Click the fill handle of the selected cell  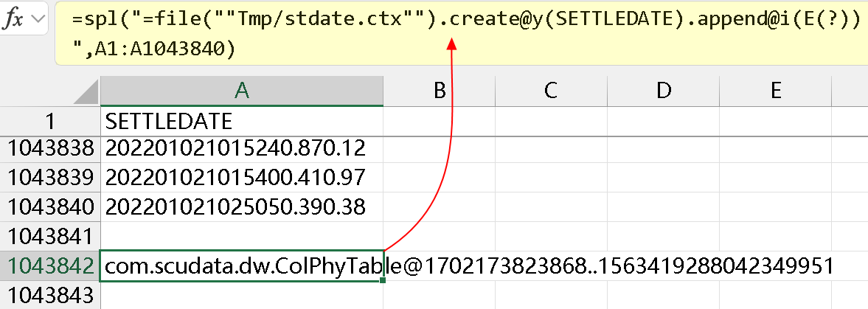pos(383,280)
